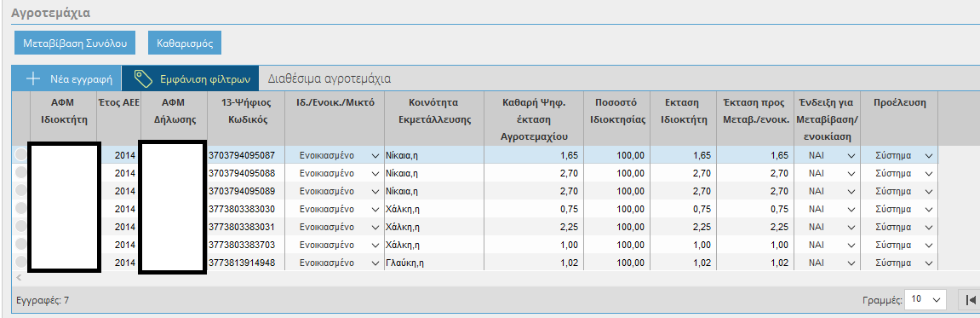Click code cell 3773803383703
This screenshot has width=980, height=318.
246,245
